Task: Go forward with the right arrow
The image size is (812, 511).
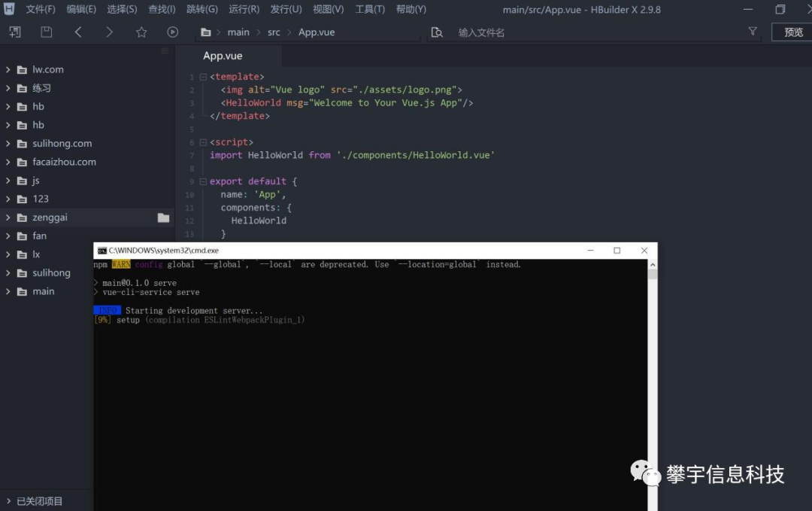Action: (x=109, y=32)
